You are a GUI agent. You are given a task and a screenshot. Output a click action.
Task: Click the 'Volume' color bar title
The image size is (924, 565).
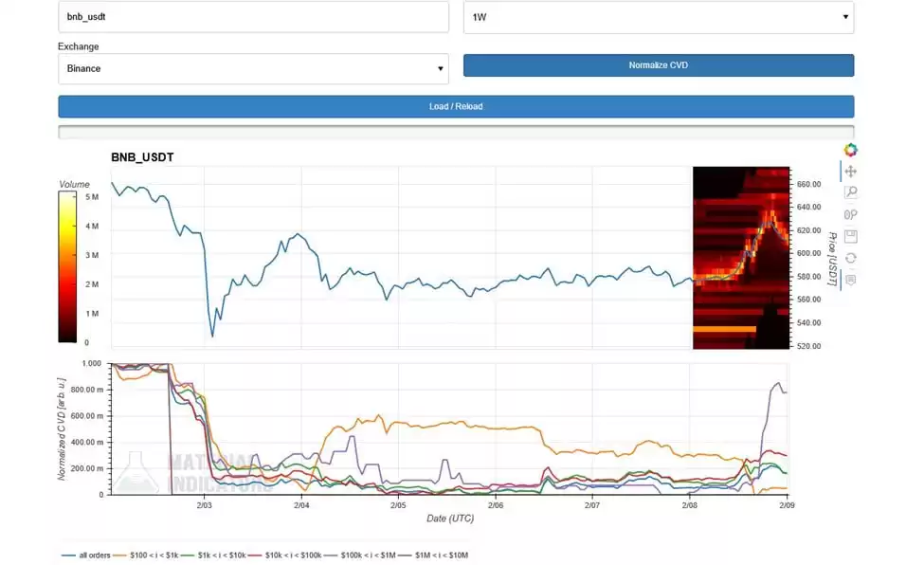point(74,185)
